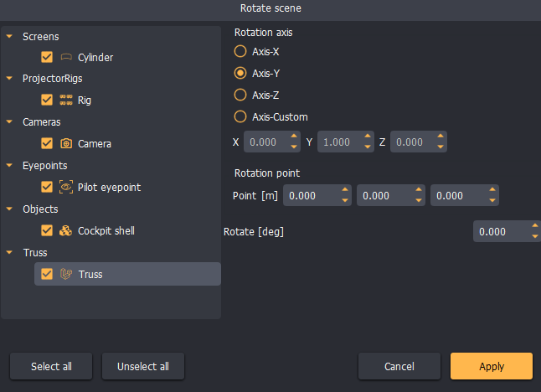
Task: Increase third Rotation point value
Action: [492, 190]
